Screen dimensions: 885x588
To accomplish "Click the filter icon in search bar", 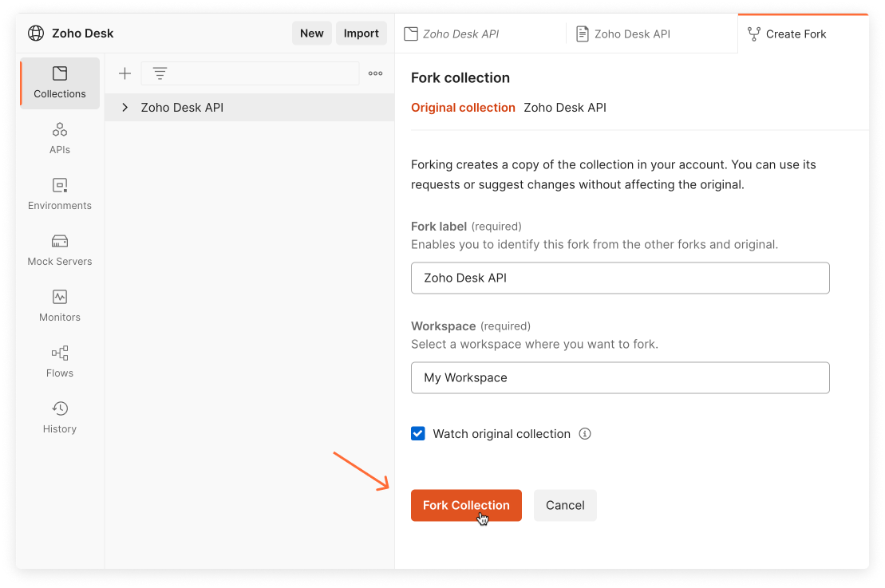I will coord(160,73).
